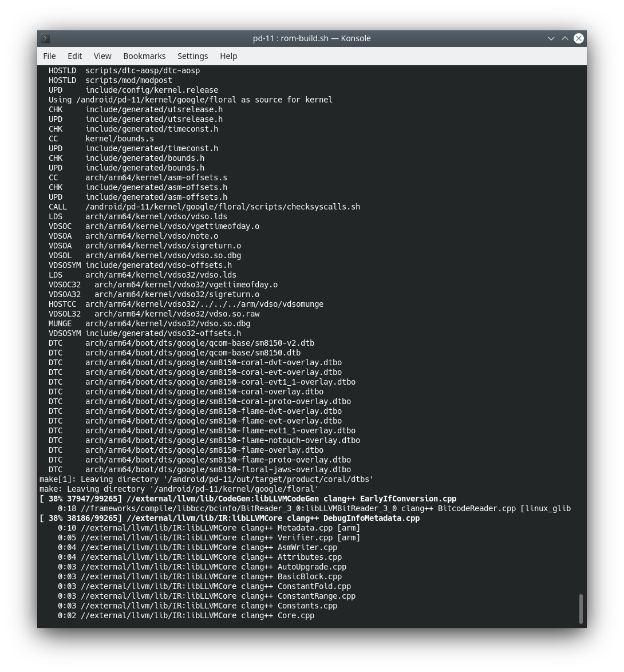Click the 'VDSOA arch/arm64/kernel/vdso/note.o' line

tap(133, 236)
